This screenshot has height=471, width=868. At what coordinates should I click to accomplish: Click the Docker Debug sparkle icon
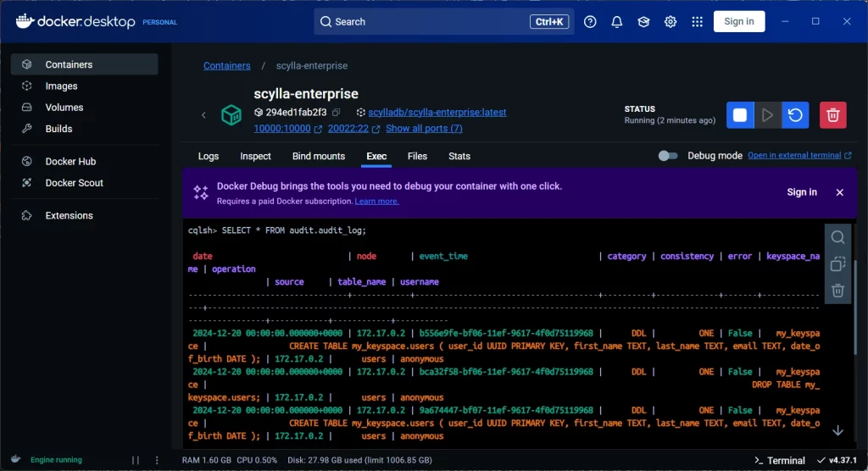click(200, 192)
